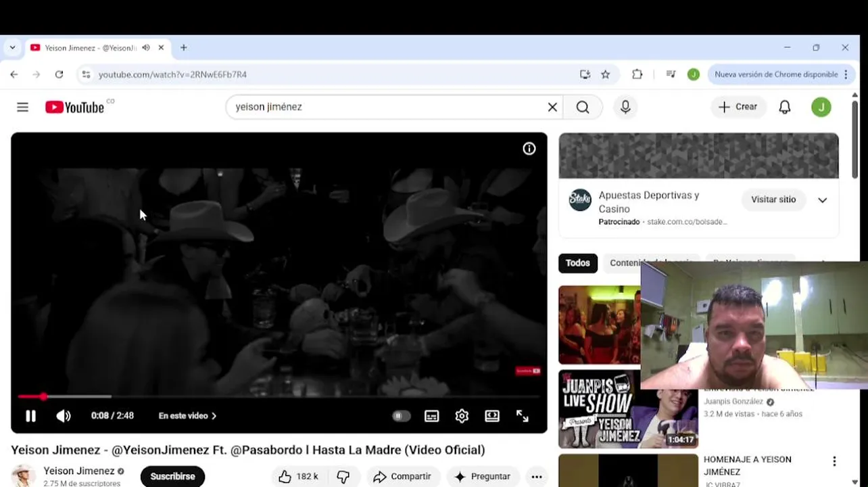Open Chrome extensions puzzle icon
868x487 pixels.
coord(637,74)
